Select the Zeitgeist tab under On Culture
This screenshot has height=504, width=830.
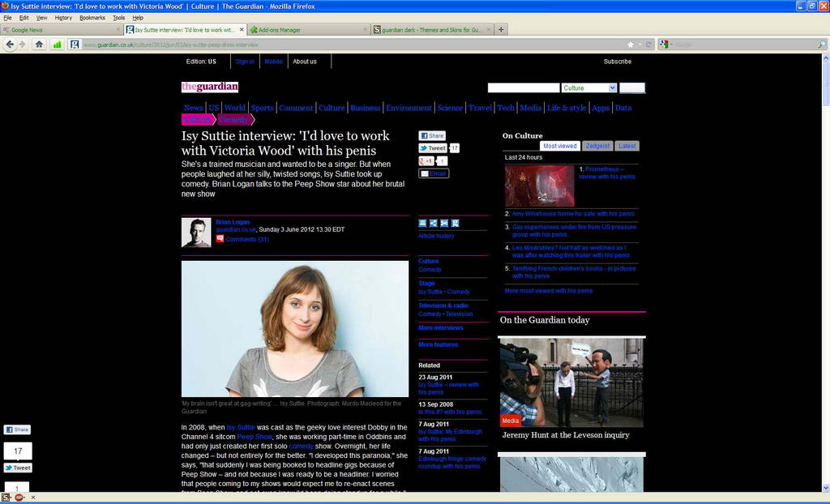[x=597, y=146]
